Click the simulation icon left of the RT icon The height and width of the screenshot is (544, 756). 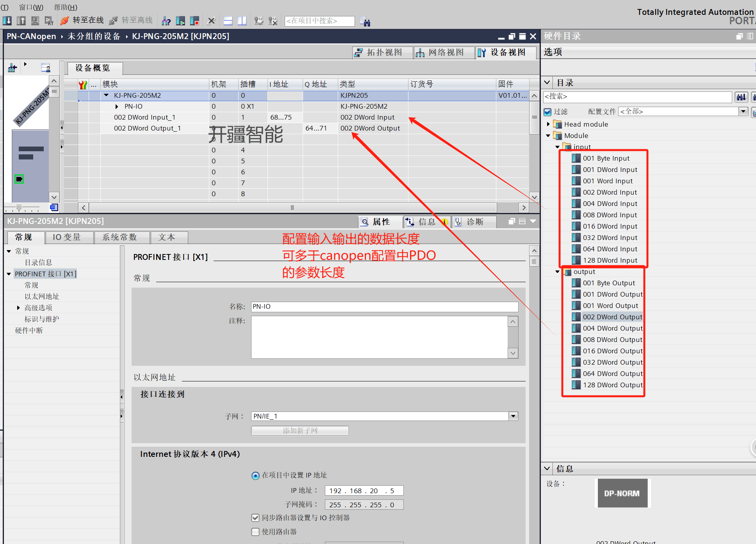35,21
